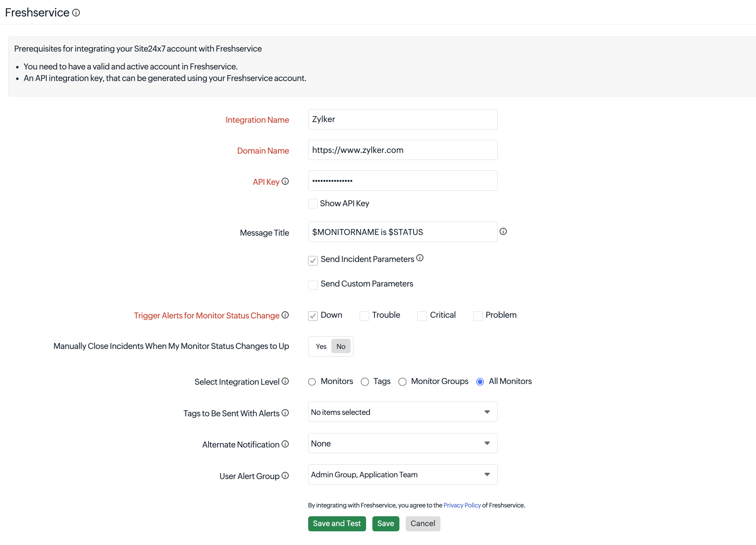The height and width of the screenshot is (545, 756).
Task: Select the Monitor Groups integration level
Action: pyautogui.click(x=403, y=382)
